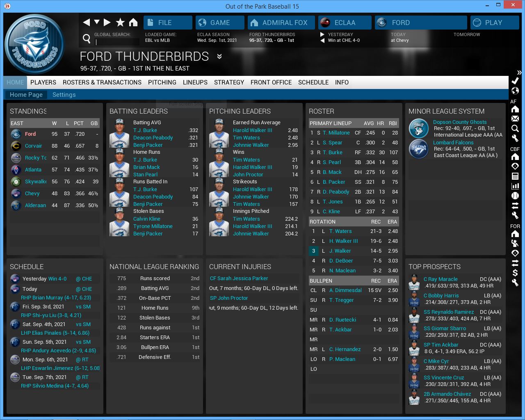Viewport: 525px width, 420px height.
Task: Open the dollar sign finances icon
Action: click(x=515, y=273)
